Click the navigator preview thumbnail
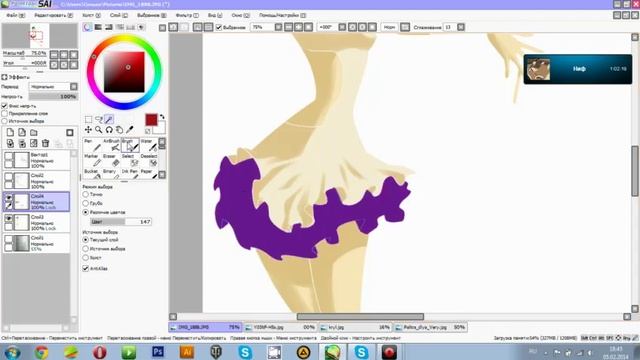This screenshot has height=360, width=640. (40, 36)
